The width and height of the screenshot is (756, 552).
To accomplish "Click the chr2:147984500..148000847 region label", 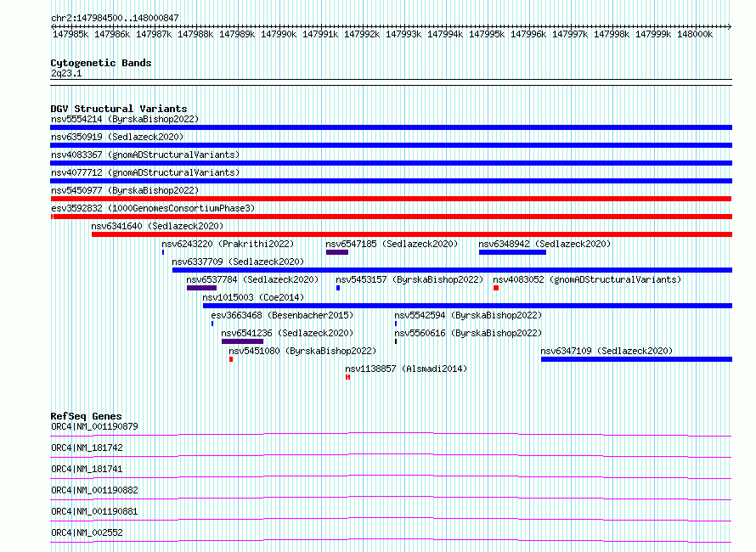I will pyautogui.click(x=115, y=18).
